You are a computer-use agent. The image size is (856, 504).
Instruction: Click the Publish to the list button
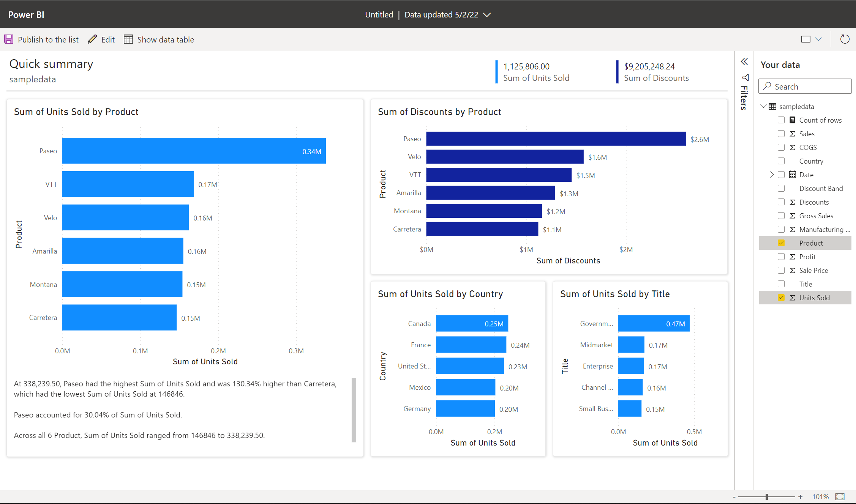pos(42,39)
